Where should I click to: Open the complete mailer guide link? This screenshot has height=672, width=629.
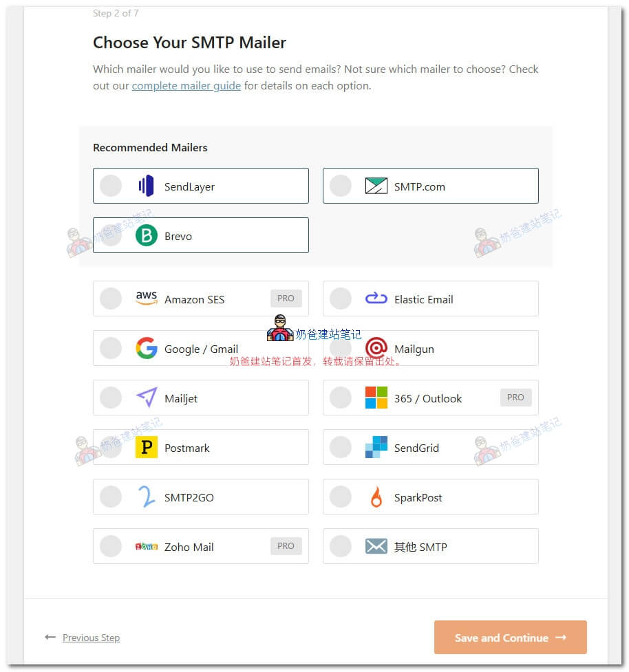click(x=186, y=86)
